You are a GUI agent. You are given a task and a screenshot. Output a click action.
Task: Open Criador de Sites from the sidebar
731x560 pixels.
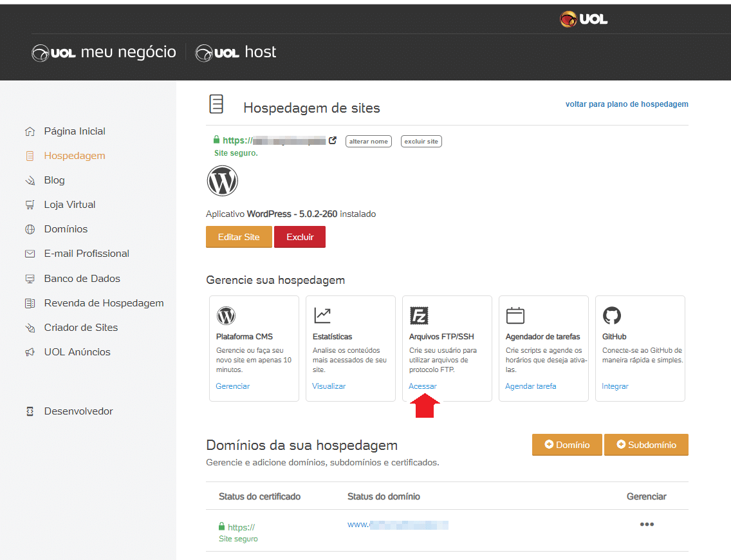(81, 328)
